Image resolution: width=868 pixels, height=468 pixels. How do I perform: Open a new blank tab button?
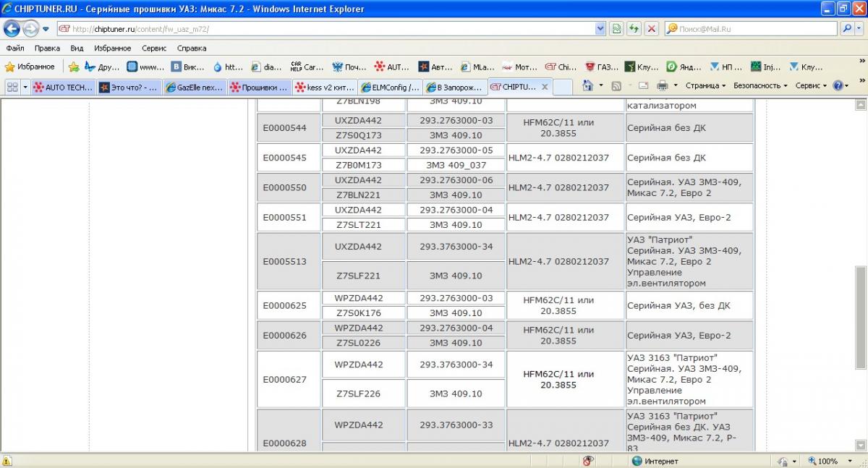(x=563, y=88)
